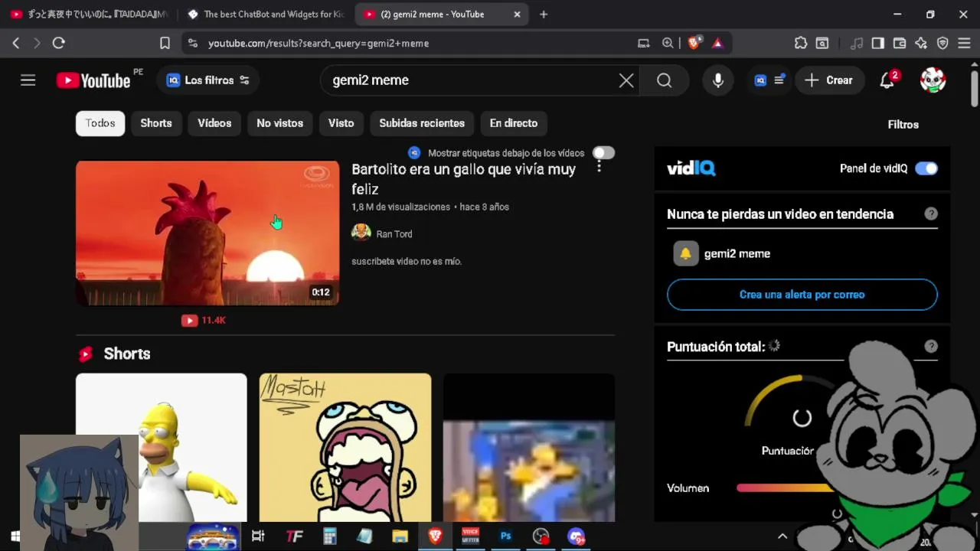Image resolution: width=980 pixels, height=551 pixels.
Task: Open the Brave VPN shield icon
Action: pos(942,44)
